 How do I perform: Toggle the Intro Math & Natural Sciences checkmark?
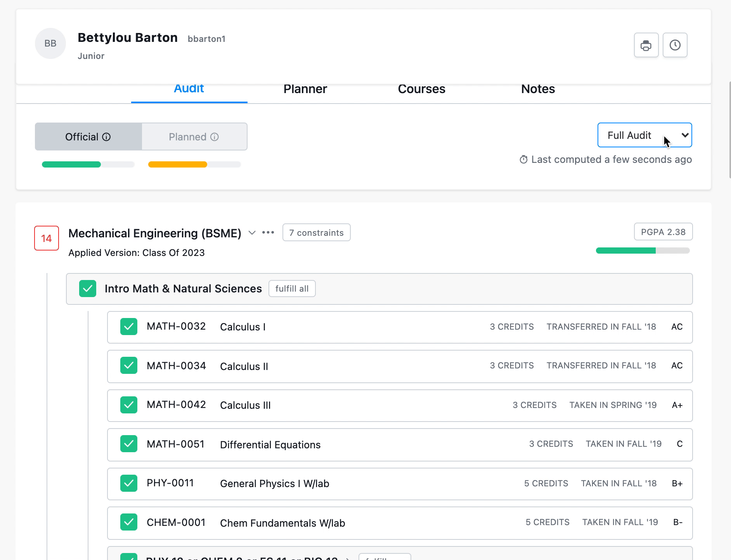88,289
